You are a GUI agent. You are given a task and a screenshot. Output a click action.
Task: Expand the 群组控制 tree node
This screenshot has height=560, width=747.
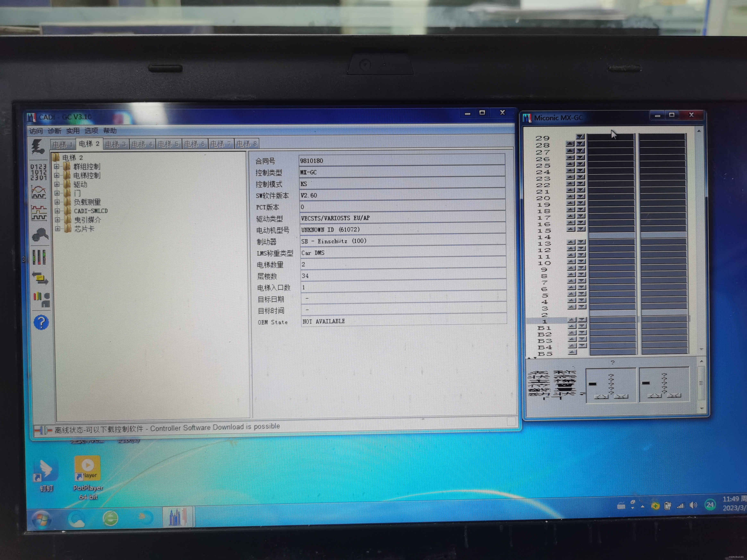tap(57, 166)
